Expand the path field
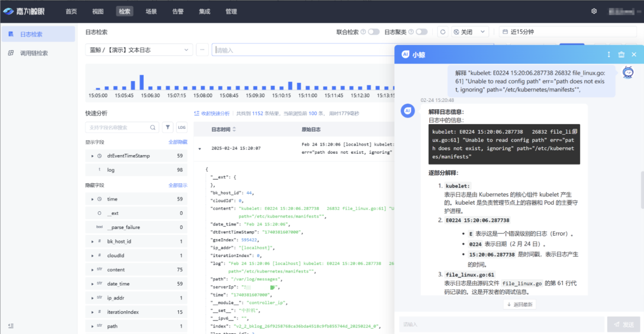This screenshot has height=334, width=644. tap(92, 326)
